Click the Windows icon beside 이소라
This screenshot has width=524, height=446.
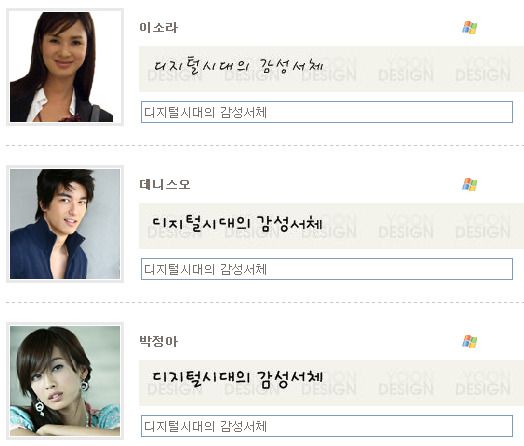pyautogui.click(x=470, y=28)
